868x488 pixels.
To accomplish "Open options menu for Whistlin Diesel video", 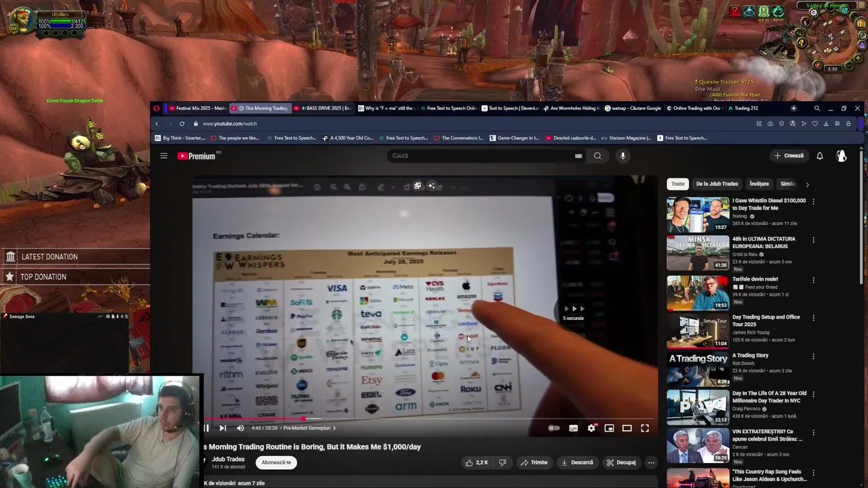I will (813, 201).
